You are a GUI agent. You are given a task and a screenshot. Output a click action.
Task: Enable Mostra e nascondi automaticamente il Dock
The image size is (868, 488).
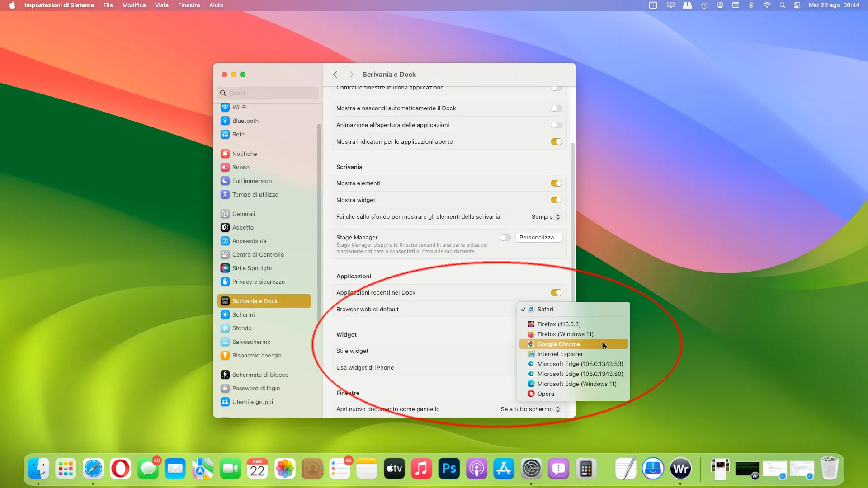pos(556,108)
